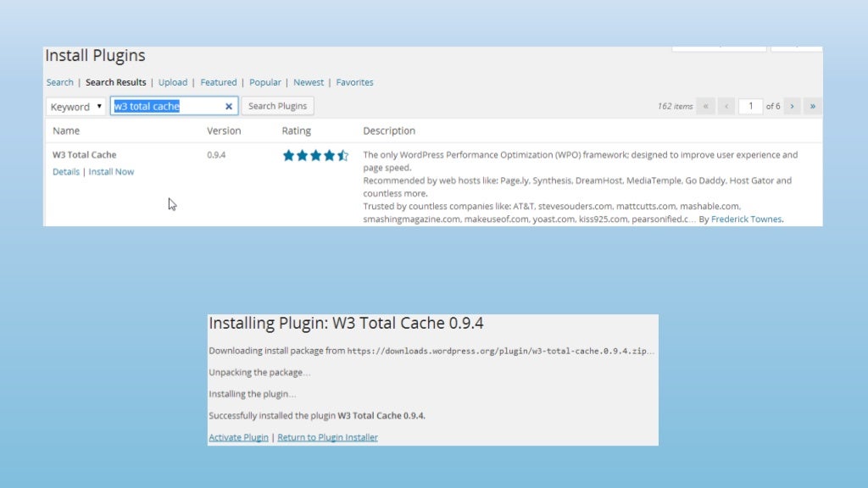The image size is (868, 488).
Task: Click the Search Plugins button
Action: [x=277, y=106]
